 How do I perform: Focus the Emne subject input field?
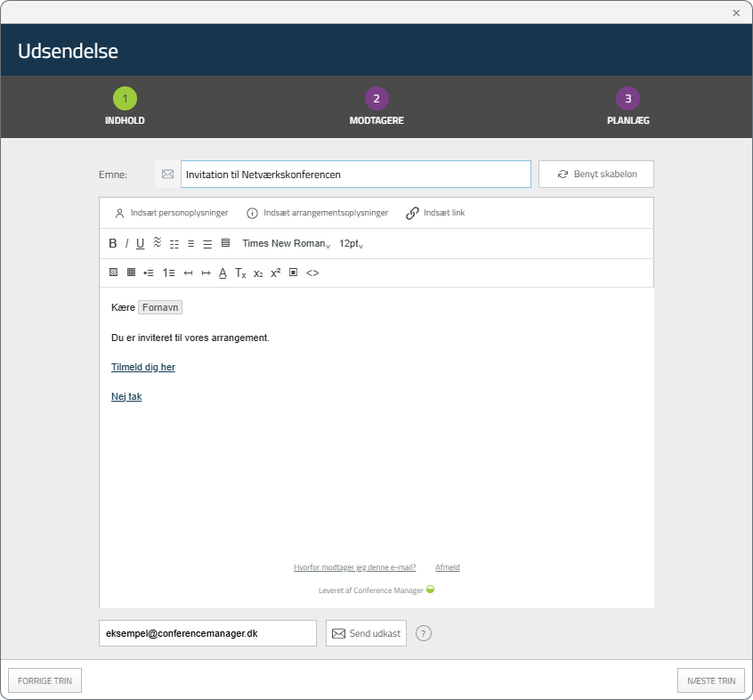coord(356,174)
